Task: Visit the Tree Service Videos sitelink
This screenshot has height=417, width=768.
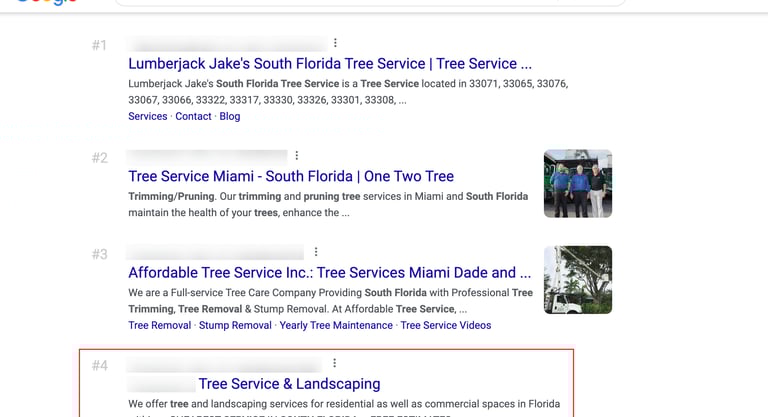Action: [446, 325]
